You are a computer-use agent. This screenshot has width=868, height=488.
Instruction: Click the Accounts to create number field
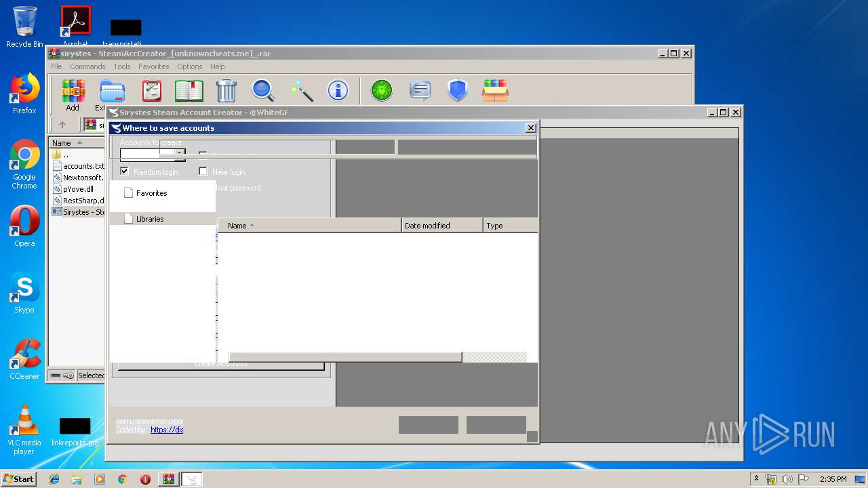[147, 155]
